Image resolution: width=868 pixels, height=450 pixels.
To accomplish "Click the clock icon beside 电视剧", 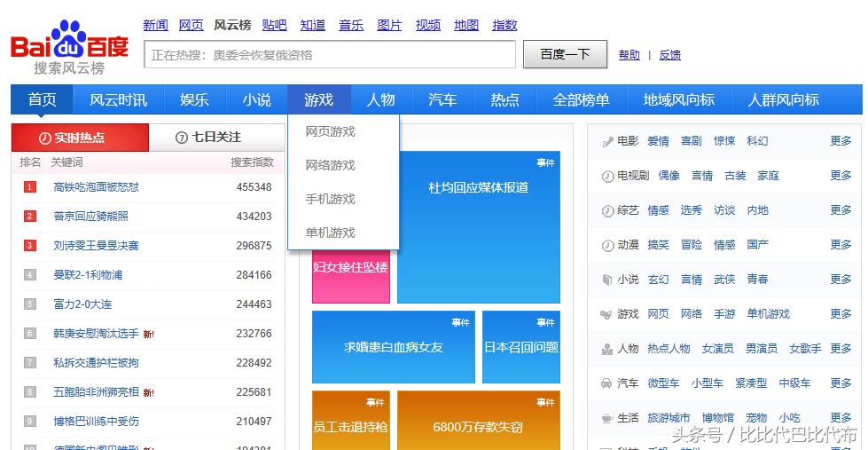I will point(607,177).
